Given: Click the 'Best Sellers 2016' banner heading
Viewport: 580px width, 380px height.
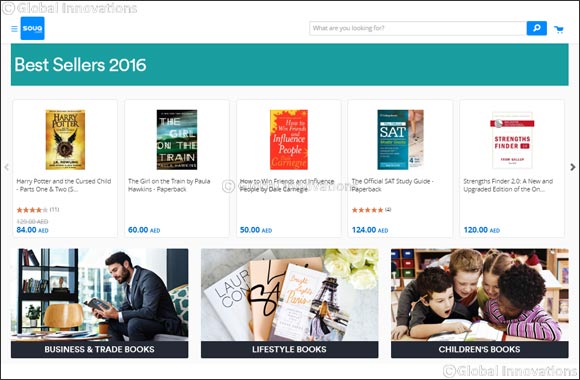Looking at the screenshot, I should 80,65.
